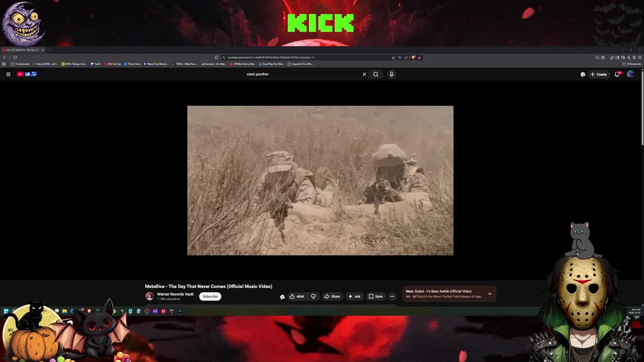
Task: Open 200 Best Horror Movies bookmark
Action: tap(243, 64)
